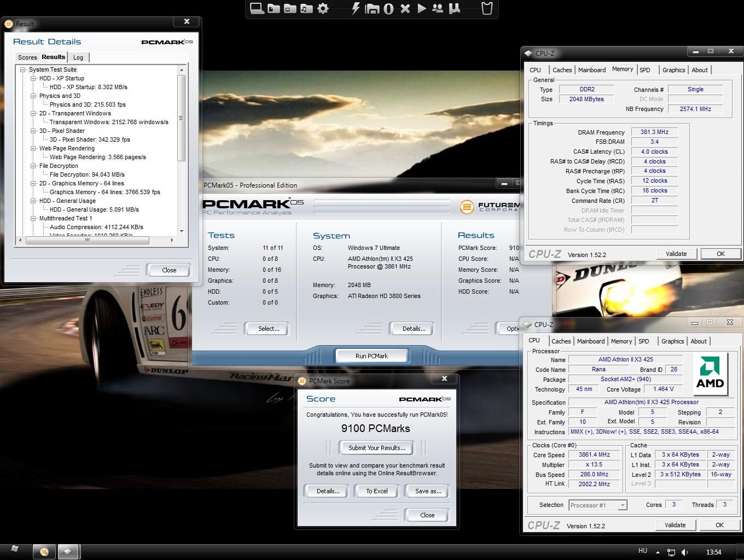Select 'Audio Compression: 4112.244 KB/s' row
The image size is (744, 560).
[x=96, y=227]
